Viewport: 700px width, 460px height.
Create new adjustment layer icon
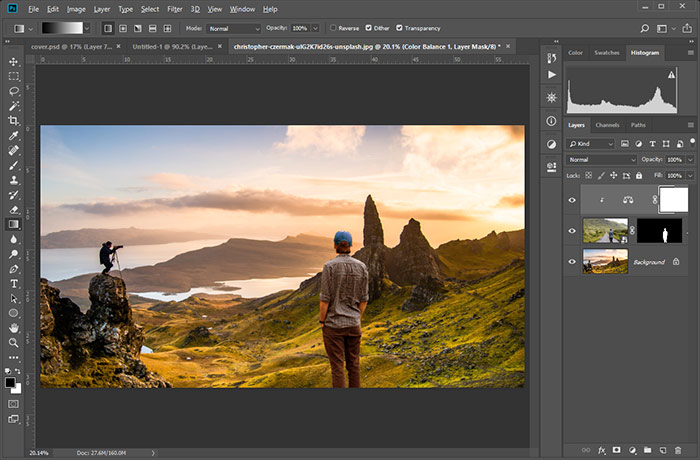click(x=632, y=450)
